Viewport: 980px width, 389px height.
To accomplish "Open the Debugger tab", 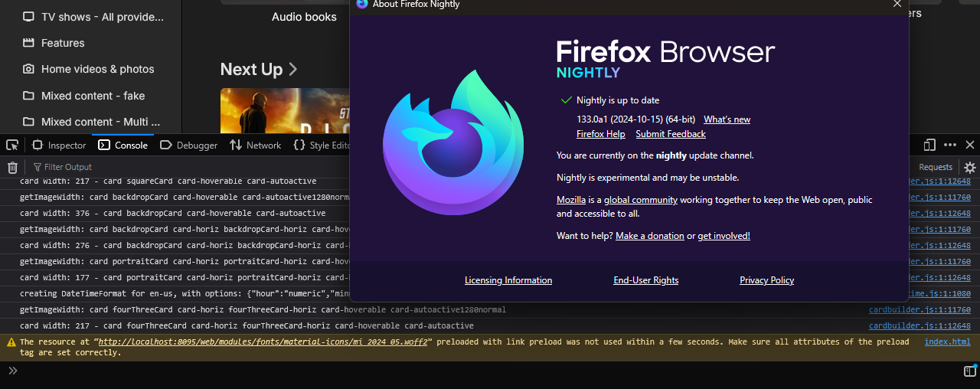I will click(x=189, y=145).
